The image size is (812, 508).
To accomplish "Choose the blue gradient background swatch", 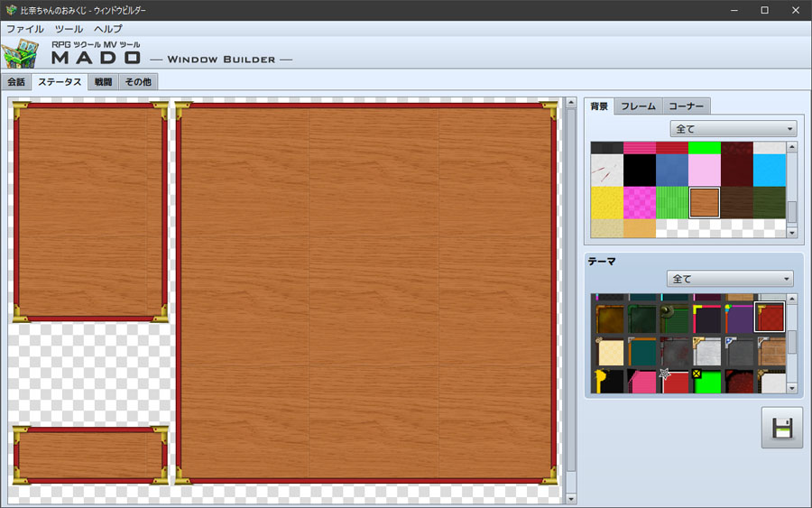I will [x=671, y=171].
